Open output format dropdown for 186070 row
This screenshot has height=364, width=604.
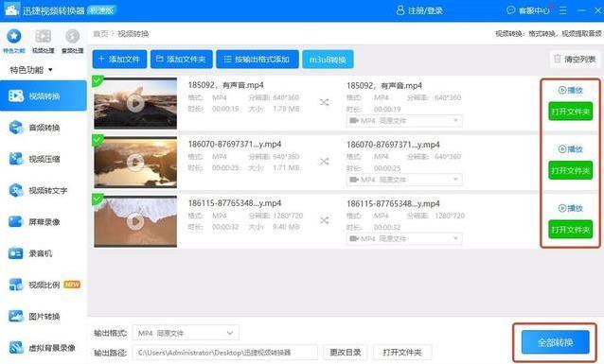point(404,180)
